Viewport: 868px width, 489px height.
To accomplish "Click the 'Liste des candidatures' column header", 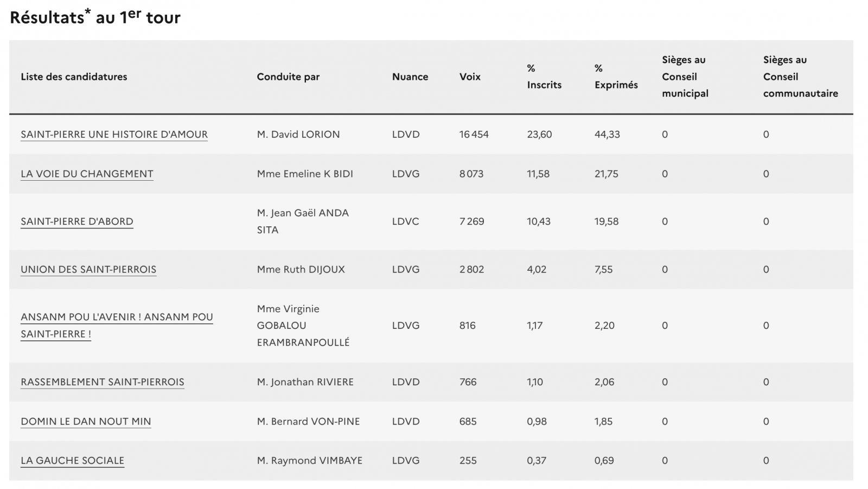I will [x=74, y=77].
